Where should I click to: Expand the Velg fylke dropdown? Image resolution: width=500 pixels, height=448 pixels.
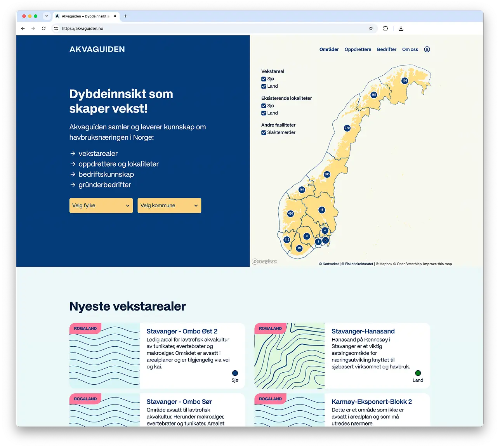point(101,205)
